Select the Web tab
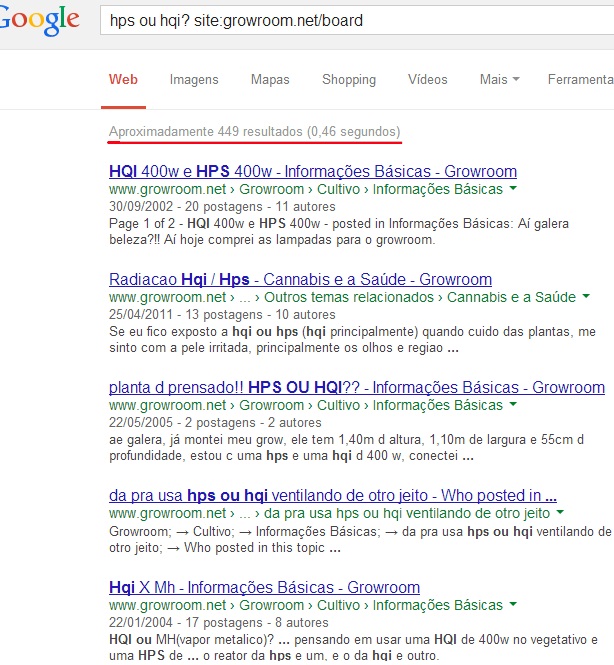614x665 pixels. coord(123,79)
